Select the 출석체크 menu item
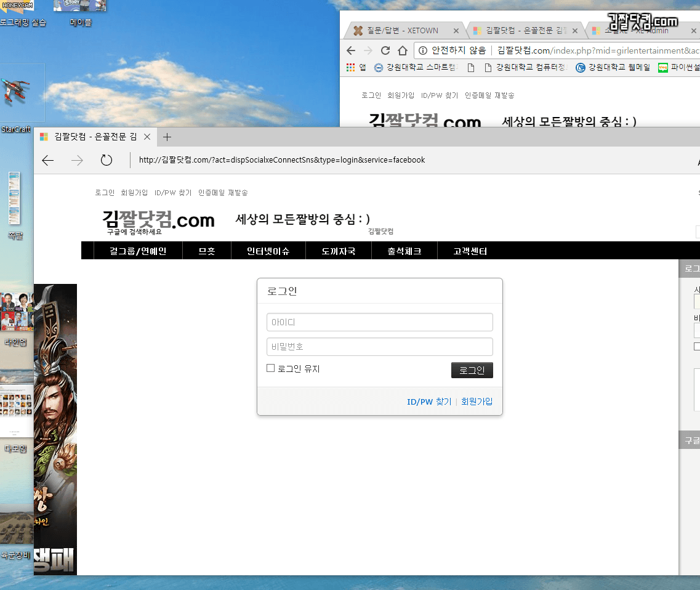Viewport: 700px width, 590px height. [x=404, y=251]
